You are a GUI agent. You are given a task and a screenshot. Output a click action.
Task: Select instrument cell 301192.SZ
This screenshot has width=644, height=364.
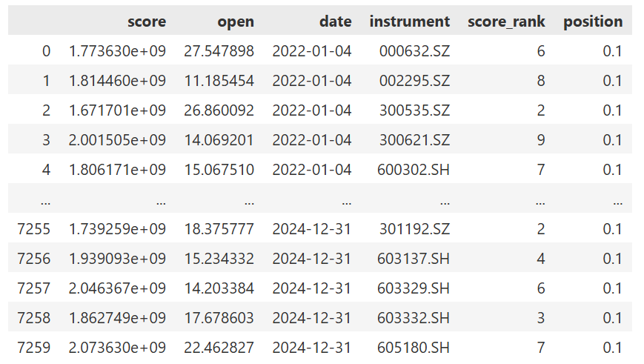coord(414,229)
